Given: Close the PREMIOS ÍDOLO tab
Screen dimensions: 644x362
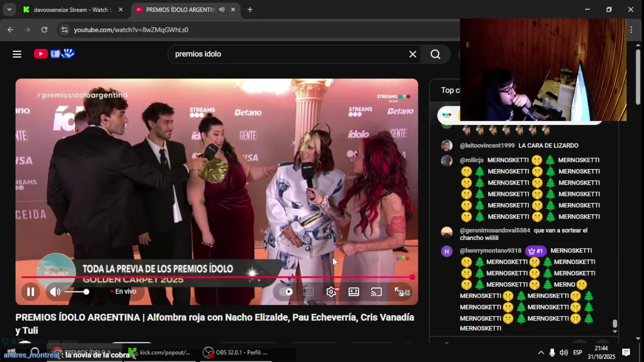Looking at the screenshot, I should tap(233, 10).
